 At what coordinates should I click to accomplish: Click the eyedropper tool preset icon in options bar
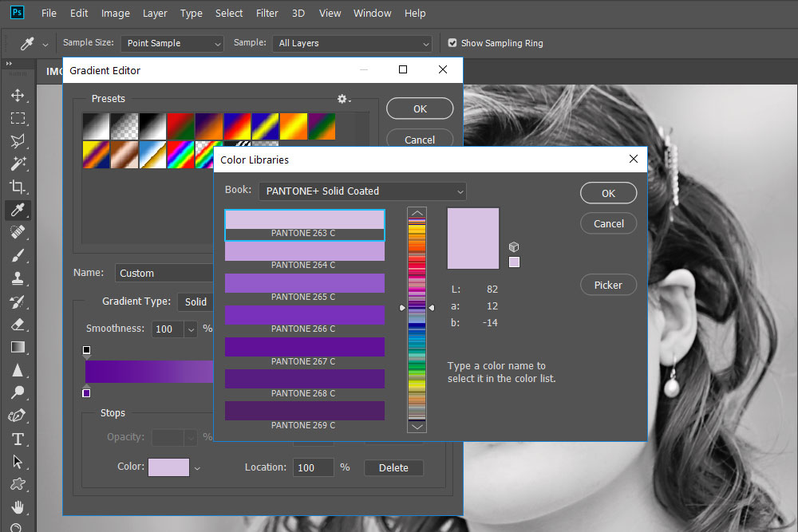pyautogui.click(x=27, y=44)
